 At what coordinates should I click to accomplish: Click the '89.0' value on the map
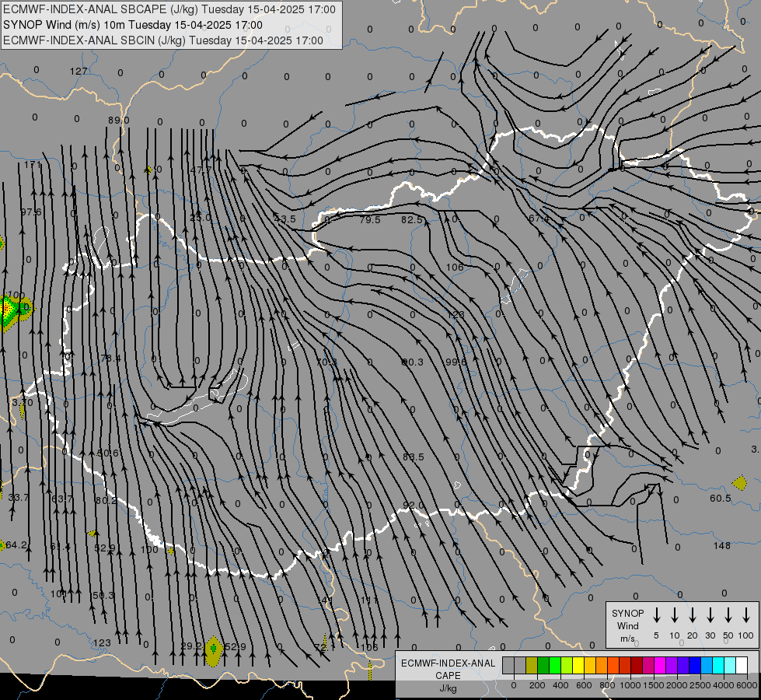tap(118, 120)
